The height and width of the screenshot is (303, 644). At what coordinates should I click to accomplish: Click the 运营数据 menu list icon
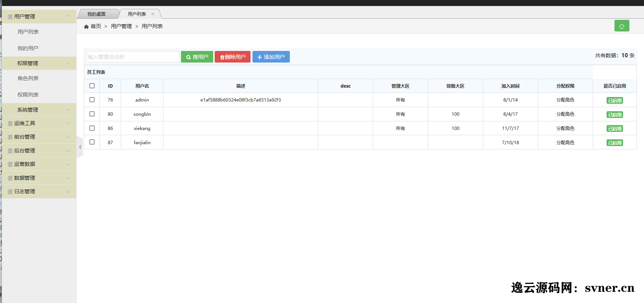point(10,164)
